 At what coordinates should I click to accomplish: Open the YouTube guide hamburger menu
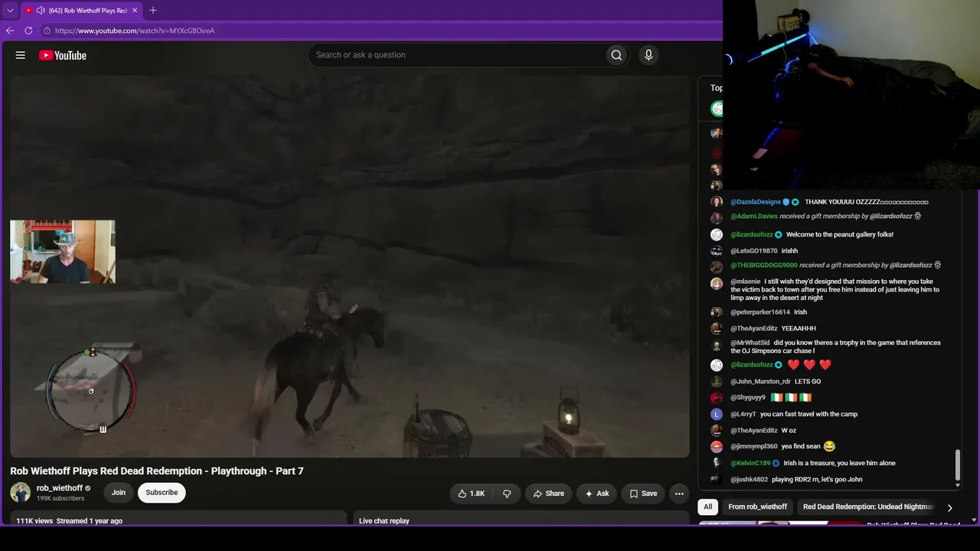point(21,55)
